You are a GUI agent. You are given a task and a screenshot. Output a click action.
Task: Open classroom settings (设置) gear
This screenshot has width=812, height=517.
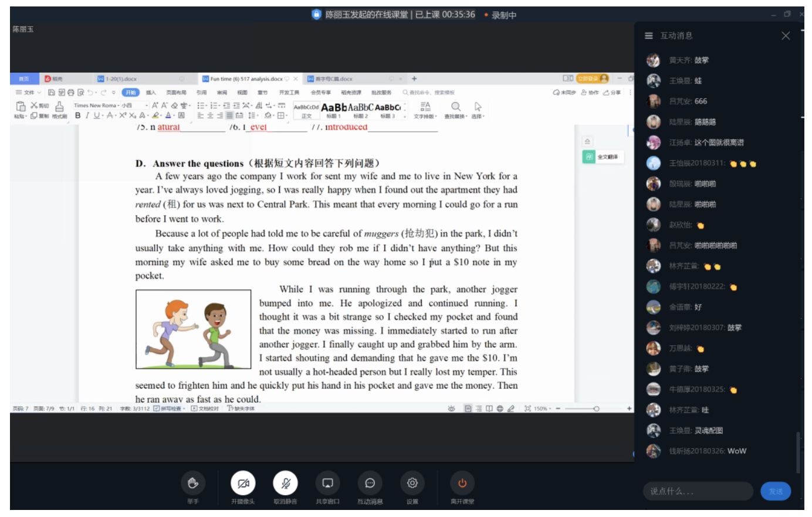point(412,483)
